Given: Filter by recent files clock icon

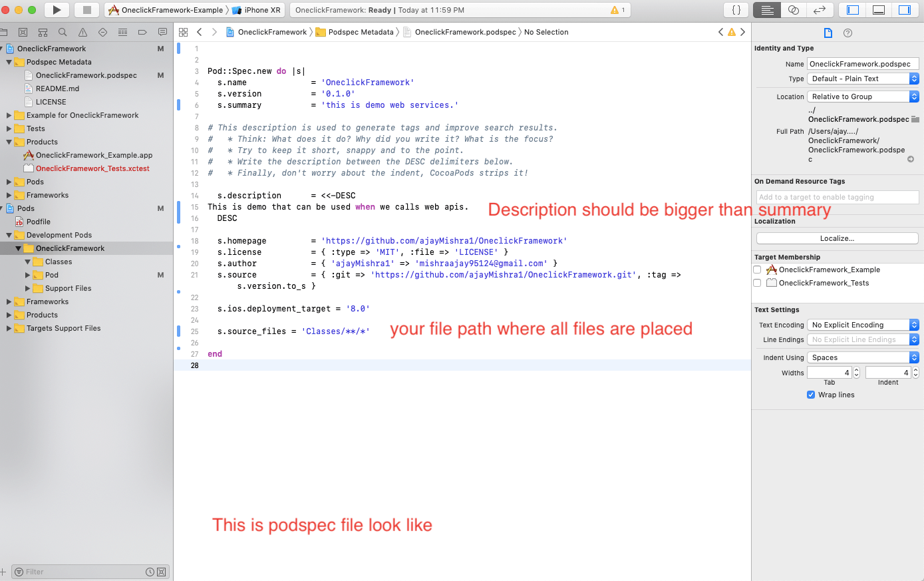Looking at the screenshot, I should [150, 572].
